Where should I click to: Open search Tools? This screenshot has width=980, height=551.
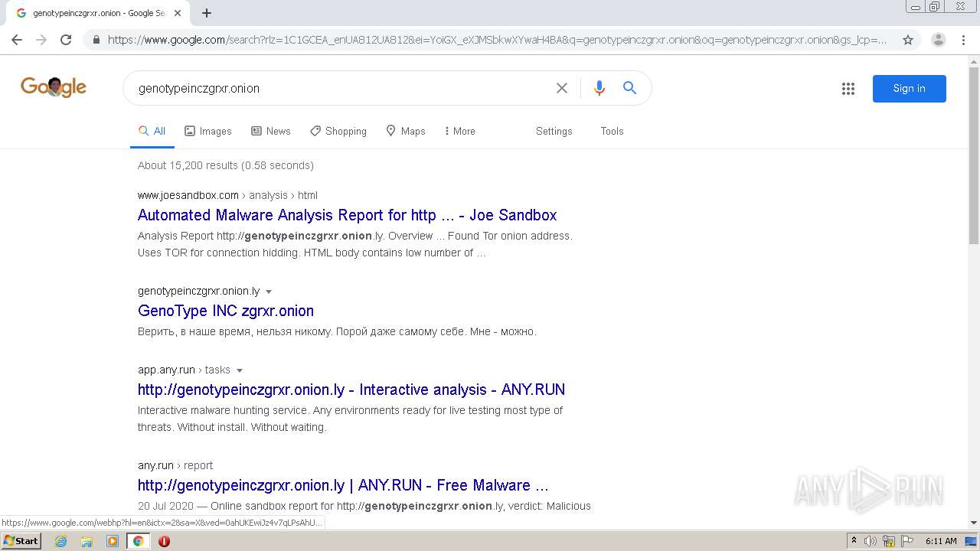pos(612,131)
